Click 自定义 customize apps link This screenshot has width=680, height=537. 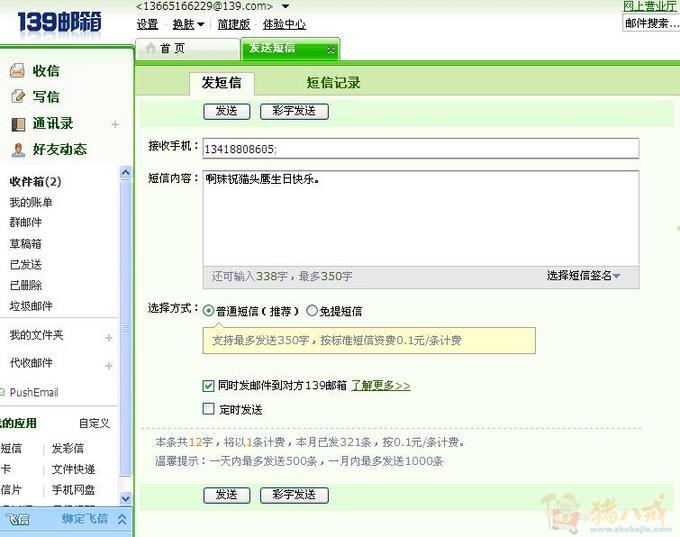94,423
